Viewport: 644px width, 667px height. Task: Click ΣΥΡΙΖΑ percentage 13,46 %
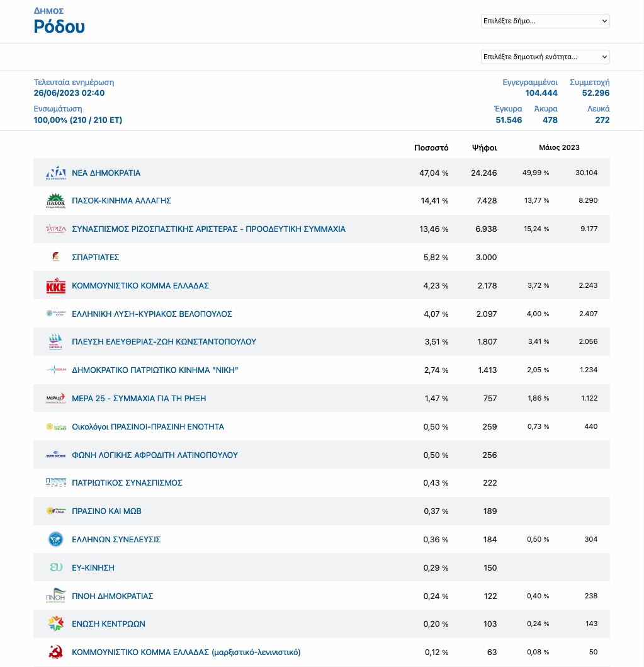tap(434, 229)
